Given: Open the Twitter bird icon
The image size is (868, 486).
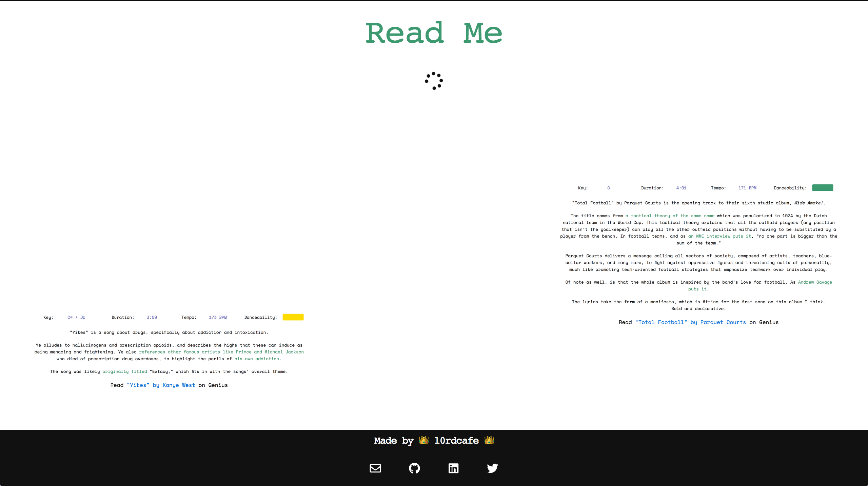Looking at the screenshot, I should [x=492, y=468].
